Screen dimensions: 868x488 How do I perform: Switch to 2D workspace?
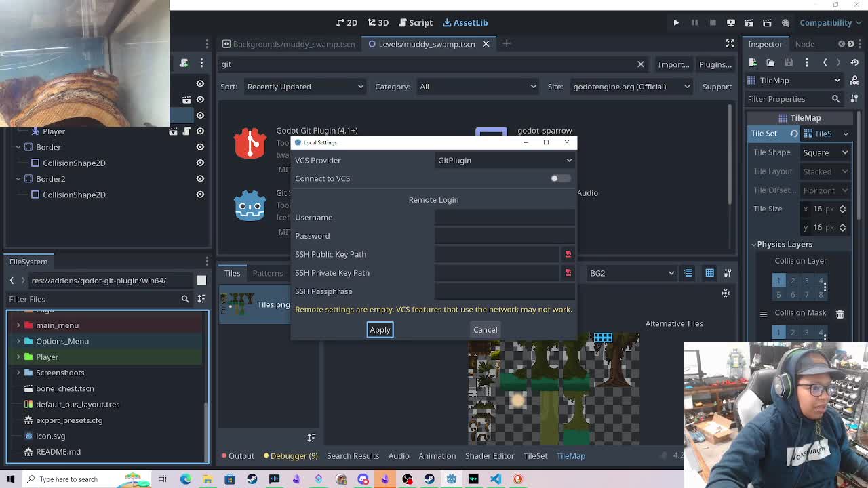click(347, 22)
